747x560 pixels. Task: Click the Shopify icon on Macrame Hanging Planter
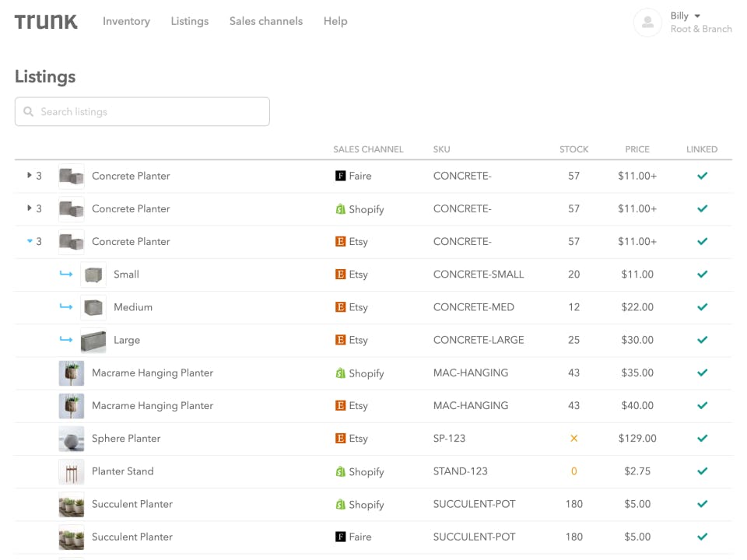[x=339, y=373]
